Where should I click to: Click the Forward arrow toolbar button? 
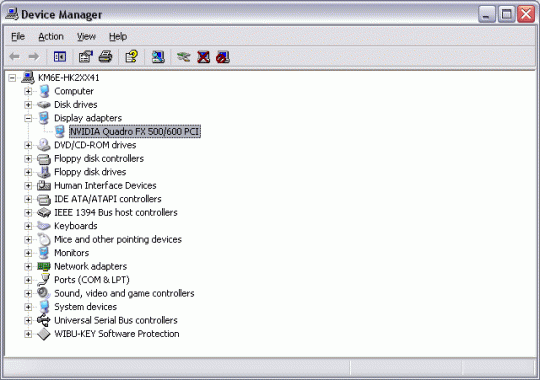click(33, 57)
